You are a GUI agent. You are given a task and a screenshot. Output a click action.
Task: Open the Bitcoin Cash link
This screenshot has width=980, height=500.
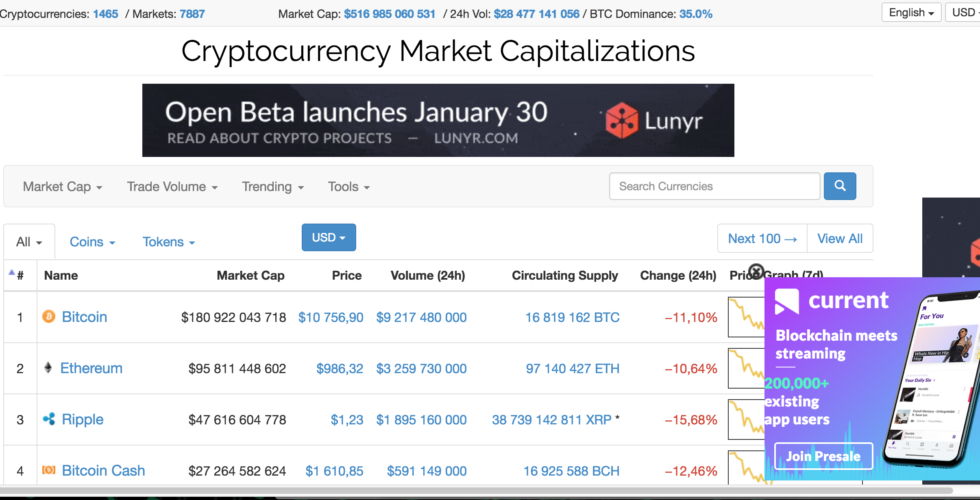coord(103,470)
